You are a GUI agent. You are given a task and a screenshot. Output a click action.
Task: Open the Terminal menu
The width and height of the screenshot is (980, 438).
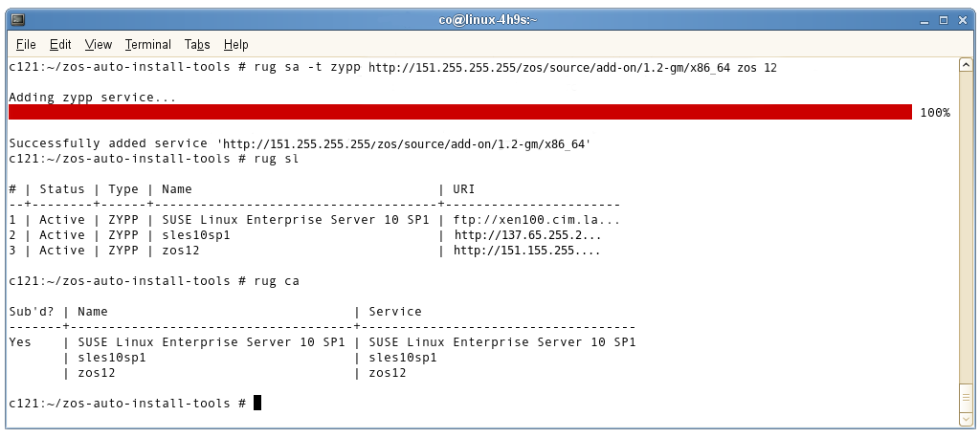[x=147, y=44]
